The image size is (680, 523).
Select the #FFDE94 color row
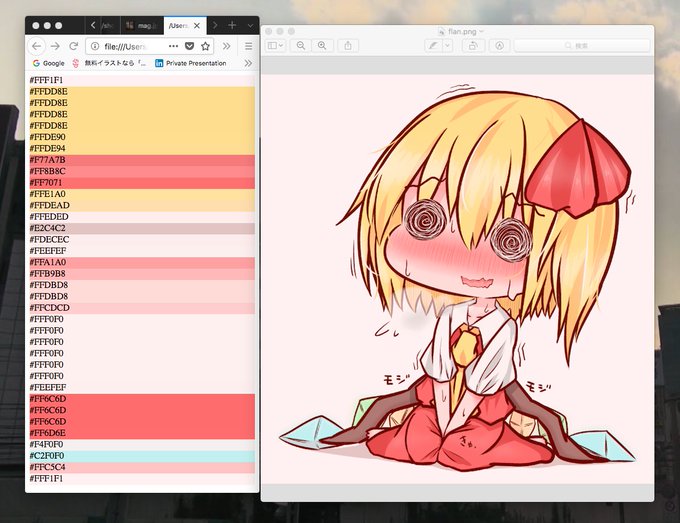click(142, 148)
